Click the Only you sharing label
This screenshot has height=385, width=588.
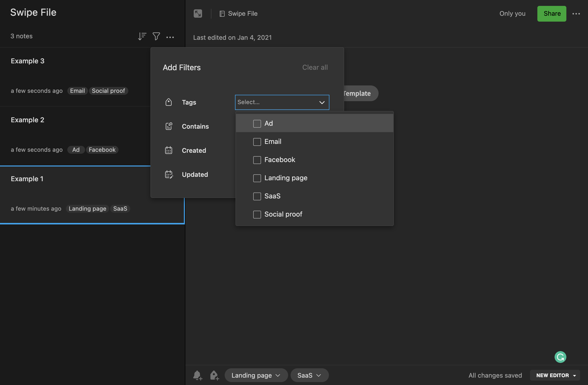click(512, 14)
